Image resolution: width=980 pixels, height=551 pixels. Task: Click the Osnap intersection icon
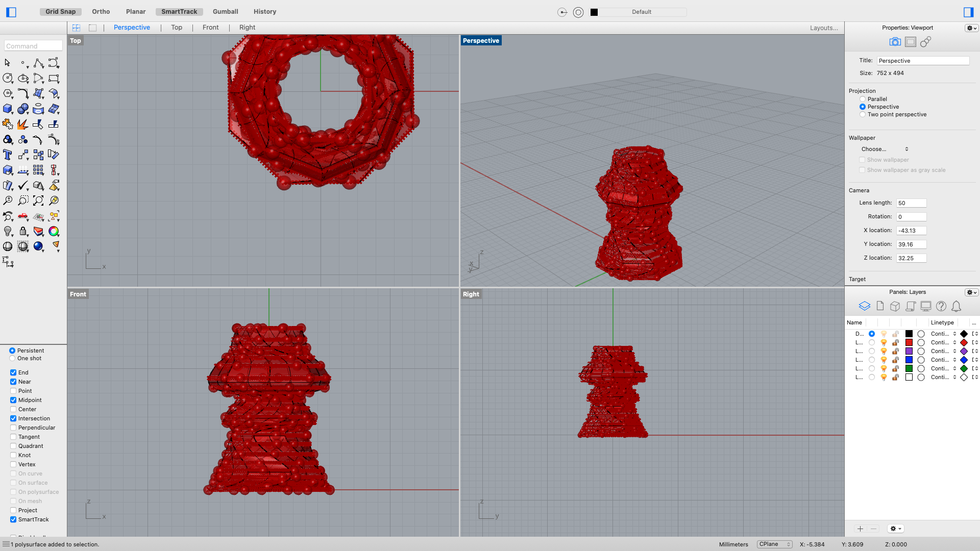[x=13, y=418]
